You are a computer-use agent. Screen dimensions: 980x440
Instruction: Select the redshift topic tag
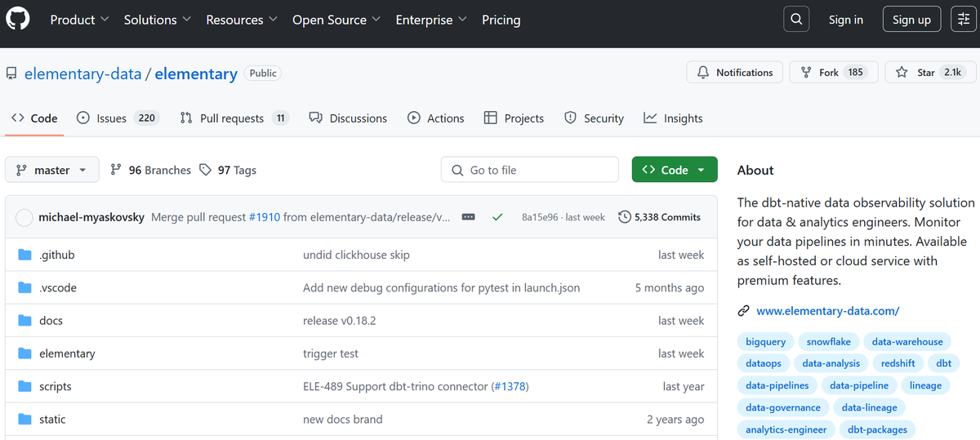coord(898,363)
